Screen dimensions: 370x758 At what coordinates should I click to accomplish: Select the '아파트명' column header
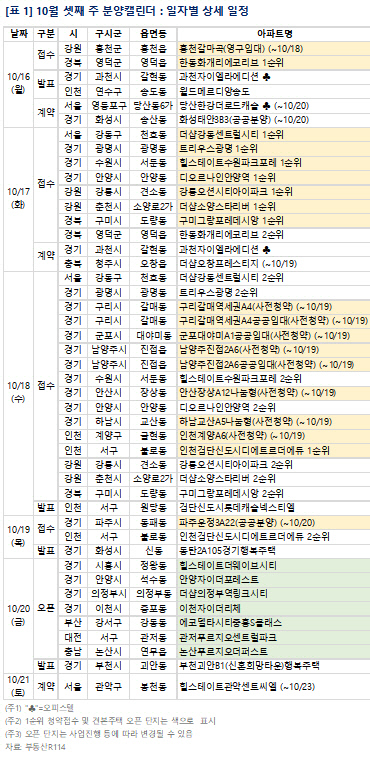tap(274, 34)
